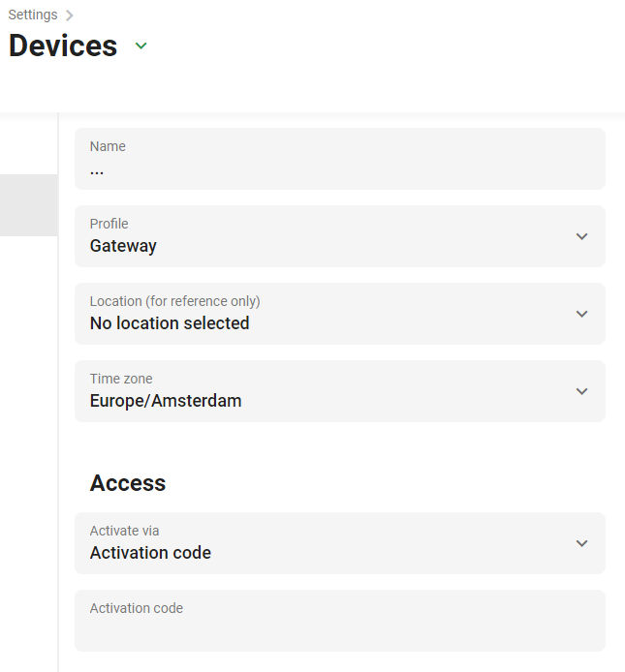This screenshot has height=672, width=625.
Task: Open the Profile dropdown showing Gateway
Action: pyautogui.click(x=340, y=236)
